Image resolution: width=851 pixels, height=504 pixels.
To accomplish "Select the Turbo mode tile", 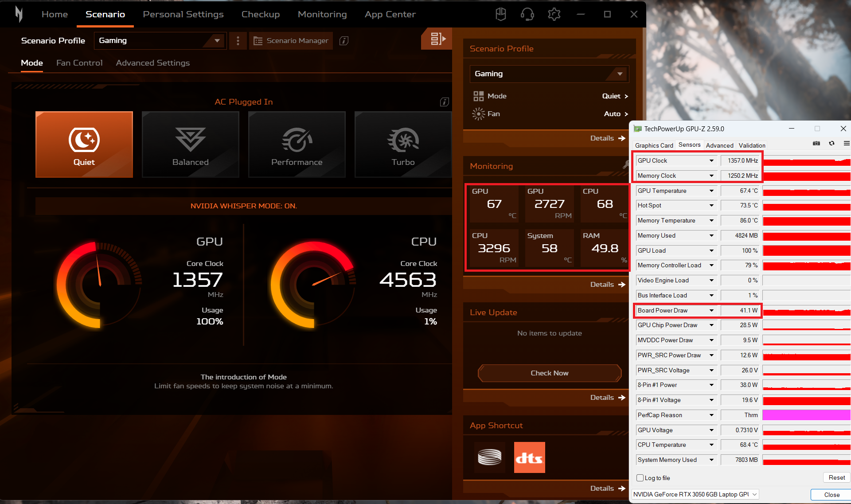I will (x=403, y=145).
